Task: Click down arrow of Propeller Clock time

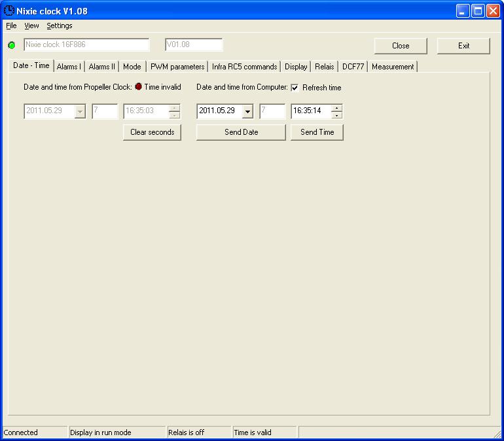Action: coord(174,115)
